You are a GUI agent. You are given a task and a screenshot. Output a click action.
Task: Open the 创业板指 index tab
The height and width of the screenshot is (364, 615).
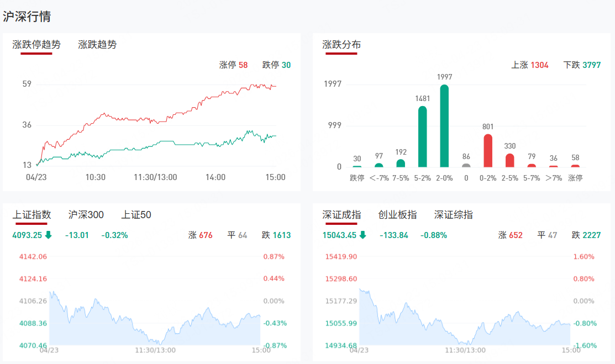(397, 215)
